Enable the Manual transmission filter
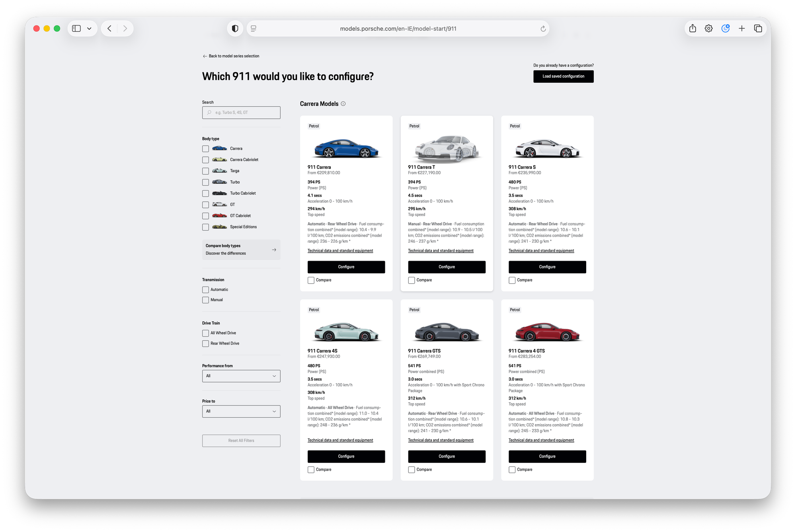 [205, 300]
